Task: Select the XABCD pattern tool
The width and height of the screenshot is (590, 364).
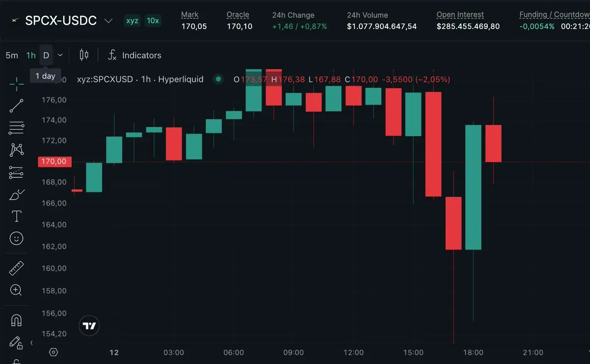Action: coord(16,150)
